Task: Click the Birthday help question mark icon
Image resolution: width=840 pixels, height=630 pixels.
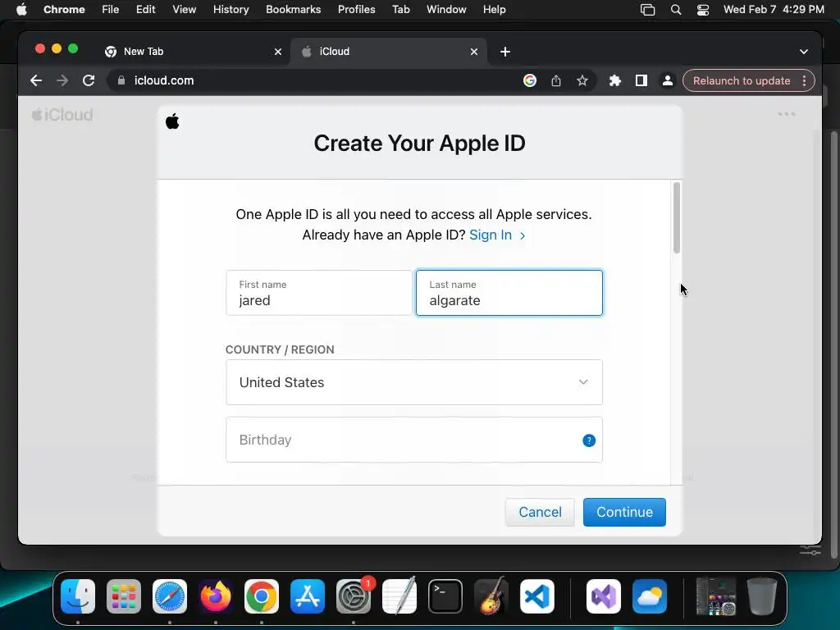Action: pos(589,441)
